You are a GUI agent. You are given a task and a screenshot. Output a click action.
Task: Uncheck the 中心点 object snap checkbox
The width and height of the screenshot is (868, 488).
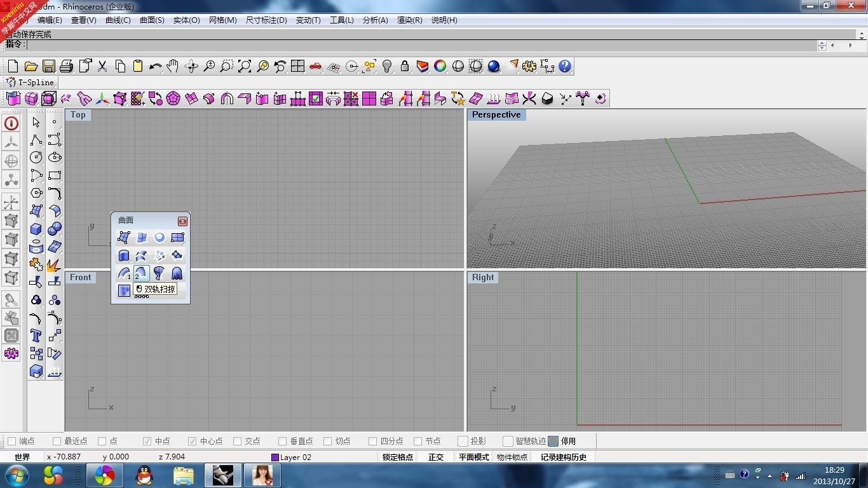pos(192,441)
